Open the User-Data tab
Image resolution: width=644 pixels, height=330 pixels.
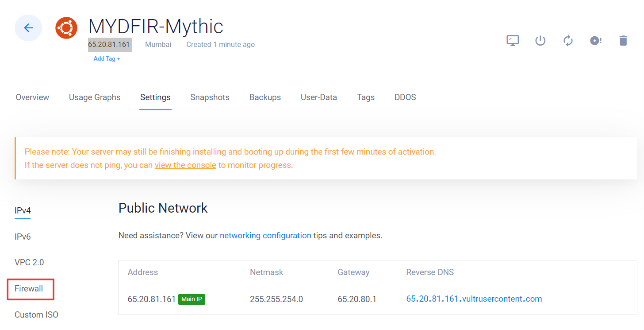[x=319, y=97]
